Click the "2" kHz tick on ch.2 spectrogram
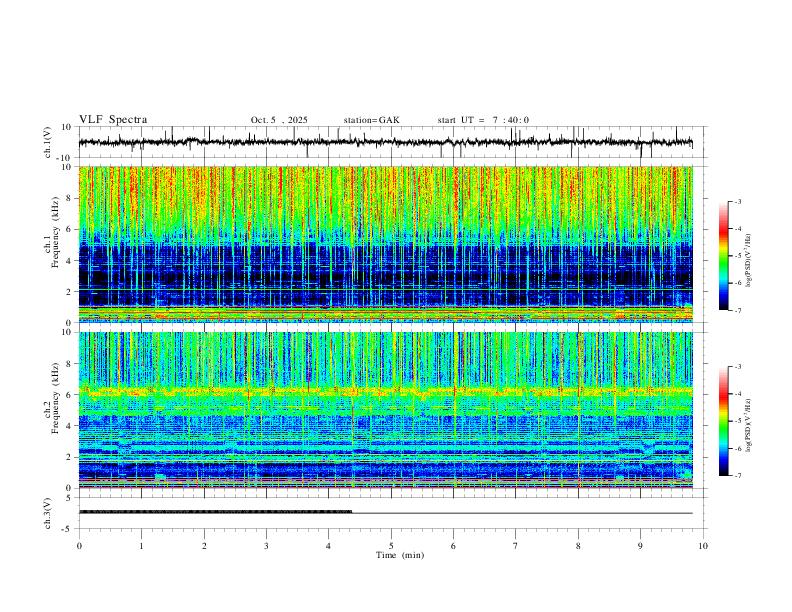This screenshot has height=612, width=792. point(70,457)
